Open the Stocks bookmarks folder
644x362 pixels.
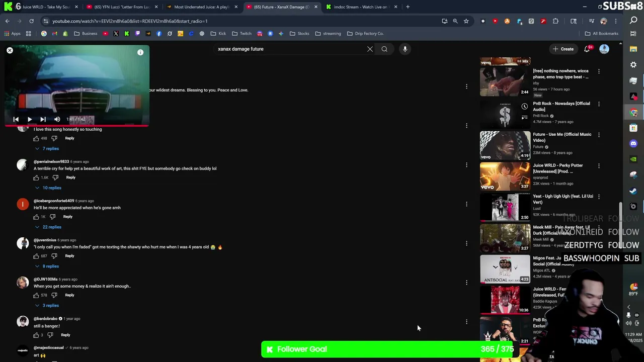click(299, 34)
